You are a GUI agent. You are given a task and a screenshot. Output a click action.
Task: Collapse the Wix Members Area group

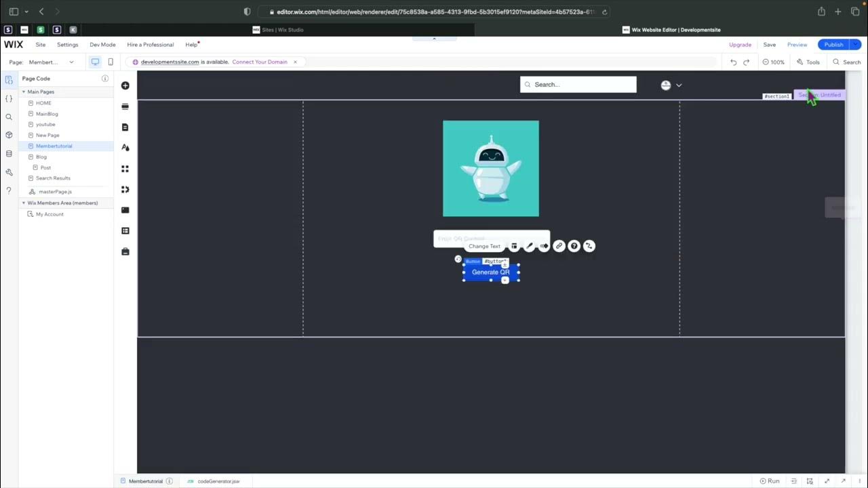pos(23,203)
